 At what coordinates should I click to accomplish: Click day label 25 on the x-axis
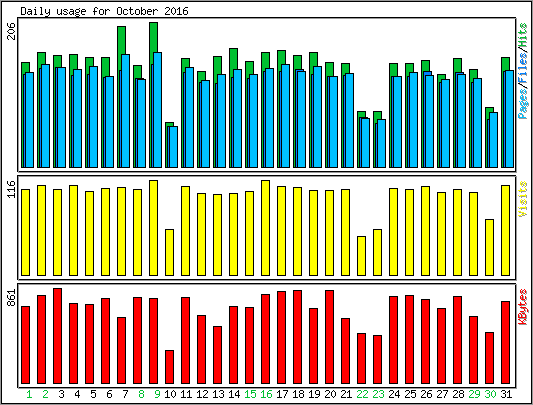pos(410,394)
